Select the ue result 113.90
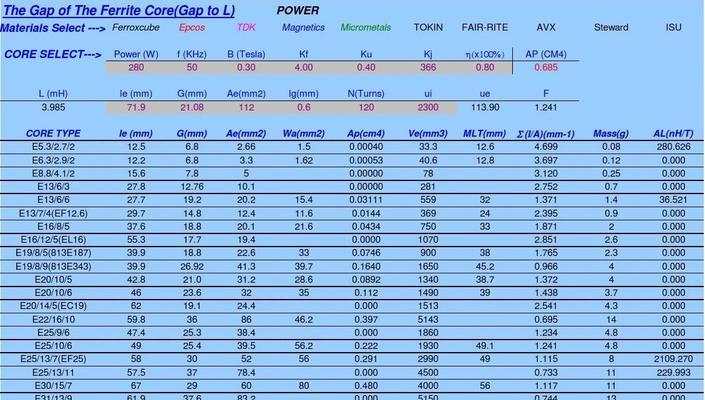Viewport: 705px width, 400px height. click(485, 107)
